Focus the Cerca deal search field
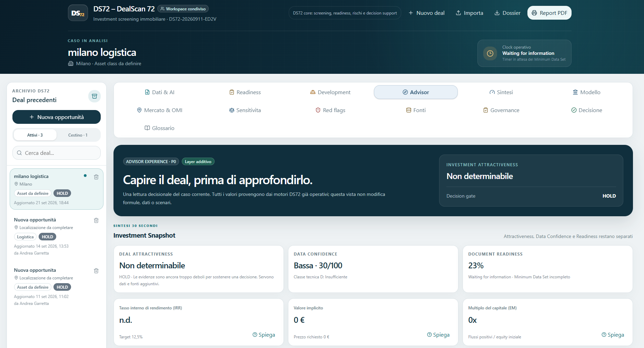 click(57, 153)
